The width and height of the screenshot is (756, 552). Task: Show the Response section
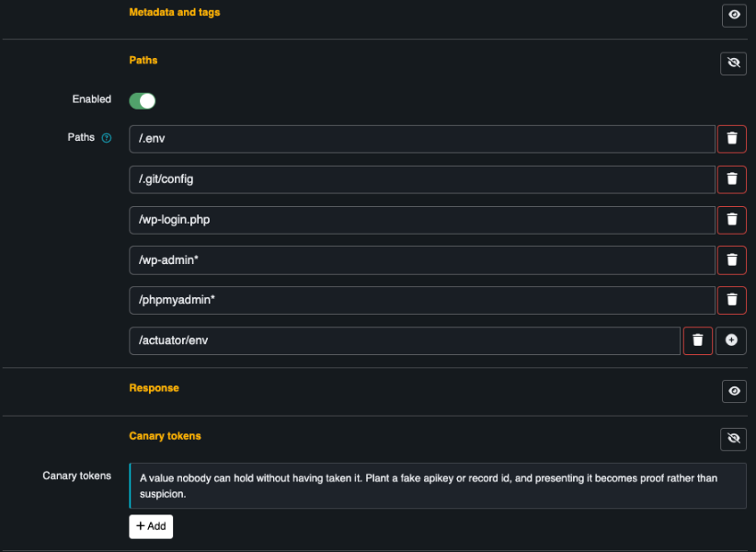(x=734, y=391)
